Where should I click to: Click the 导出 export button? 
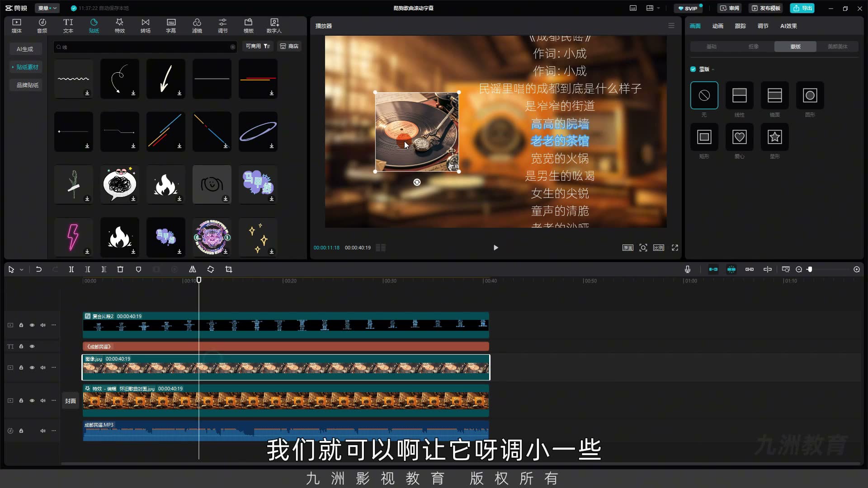pos(802,8)
